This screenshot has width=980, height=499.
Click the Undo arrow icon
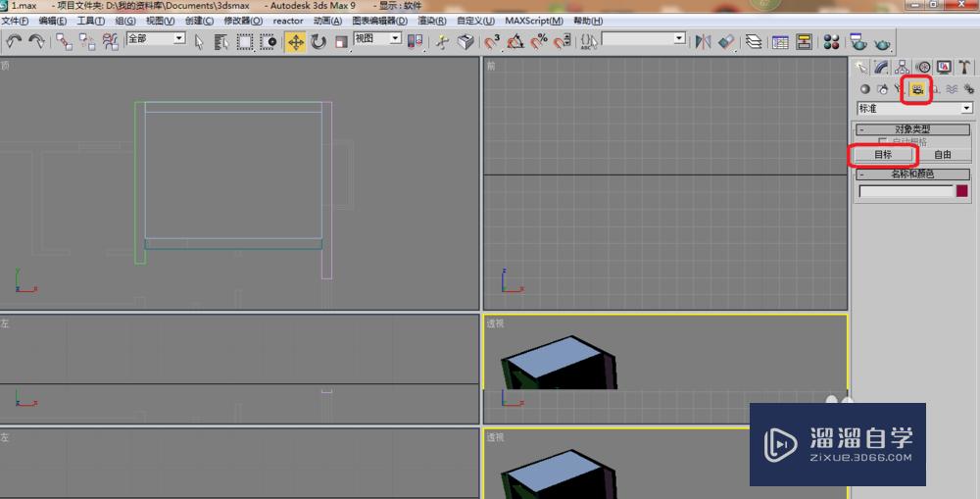(14, 41)
